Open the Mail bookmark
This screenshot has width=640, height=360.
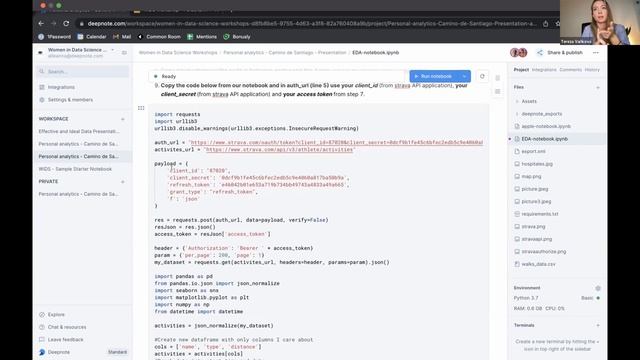tap(122, 37)
